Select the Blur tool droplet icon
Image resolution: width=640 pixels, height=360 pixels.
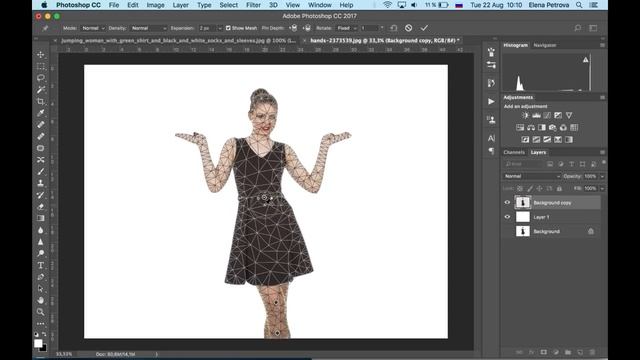coord(41,230)
